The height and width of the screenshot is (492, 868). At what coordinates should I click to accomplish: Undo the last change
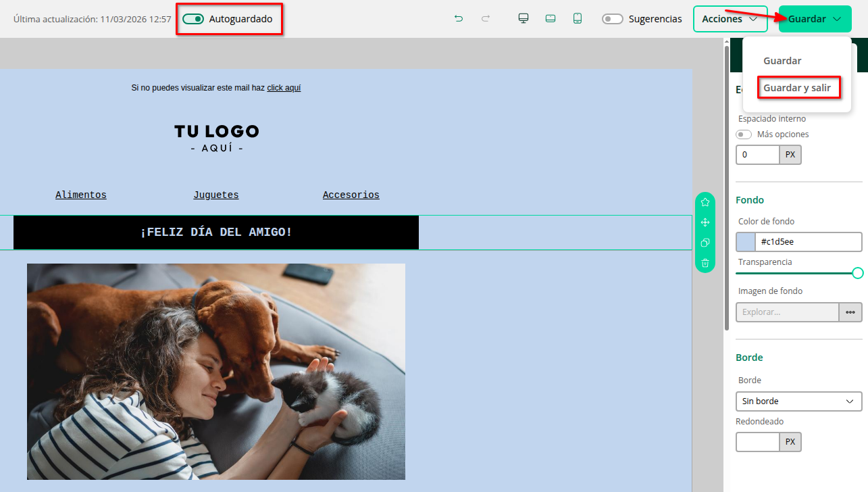[459, 18]
